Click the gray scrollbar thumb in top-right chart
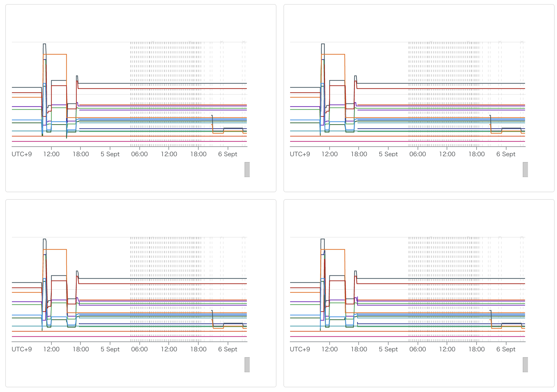The height and width of the screenshot is (392, 557). 525,170
